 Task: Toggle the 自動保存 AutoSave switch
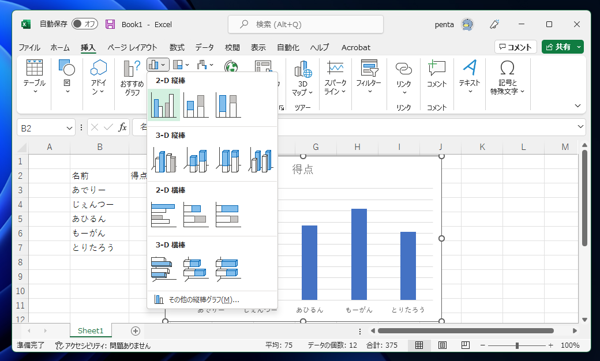click(x=84, y=24)
